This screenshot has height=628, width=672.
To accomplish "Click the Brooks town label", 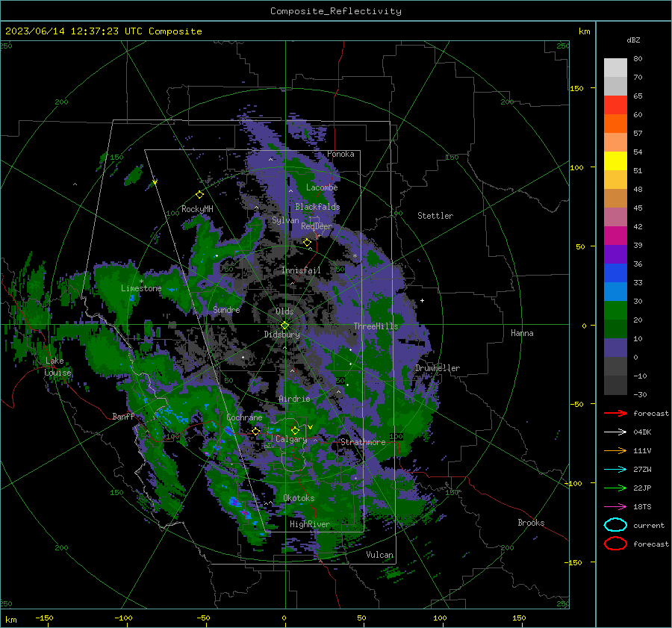I will [x=531, y=523].
